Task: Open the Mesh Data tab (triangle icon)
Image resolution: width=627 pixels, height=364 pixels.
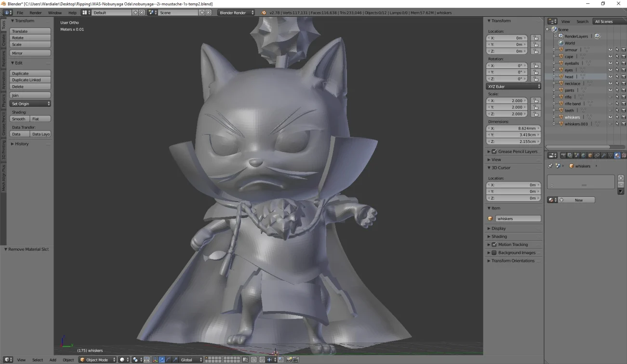Action: coord(610,156)
